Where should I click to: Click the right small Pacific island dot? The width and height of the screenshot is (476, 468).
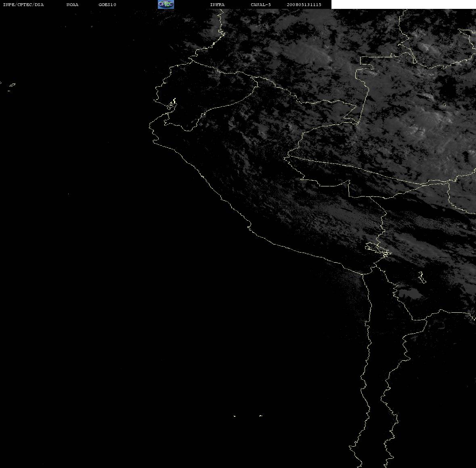pos(261,416)
